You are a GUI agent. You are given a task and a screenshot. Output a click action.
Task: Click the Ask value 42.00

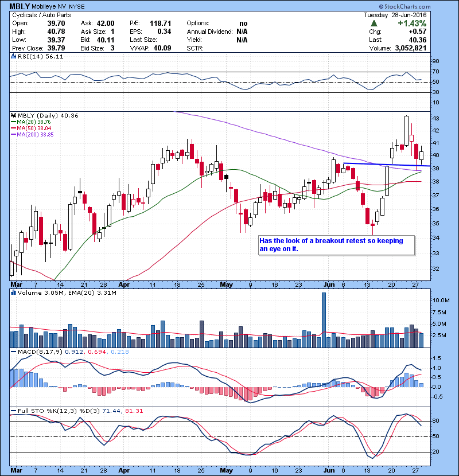tap(106, 24)
